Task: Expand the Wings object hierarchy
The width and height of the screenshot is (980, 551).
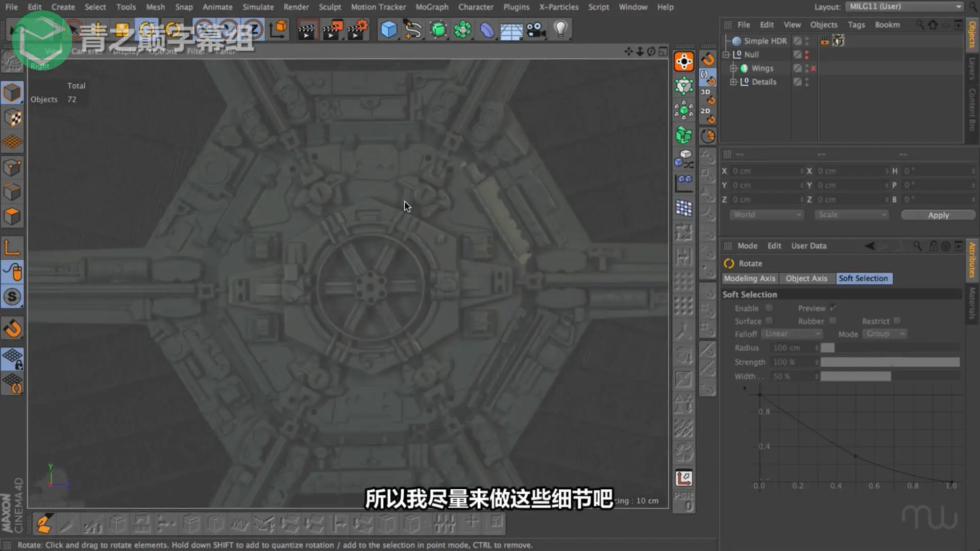Action: (x=733, y=68)
